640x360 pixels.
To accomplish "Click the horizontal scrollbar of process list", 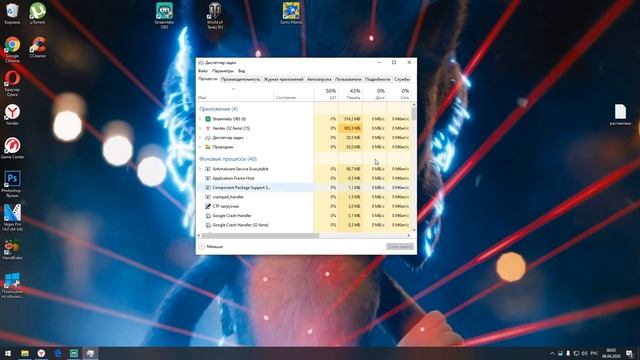I will [260, 236].
